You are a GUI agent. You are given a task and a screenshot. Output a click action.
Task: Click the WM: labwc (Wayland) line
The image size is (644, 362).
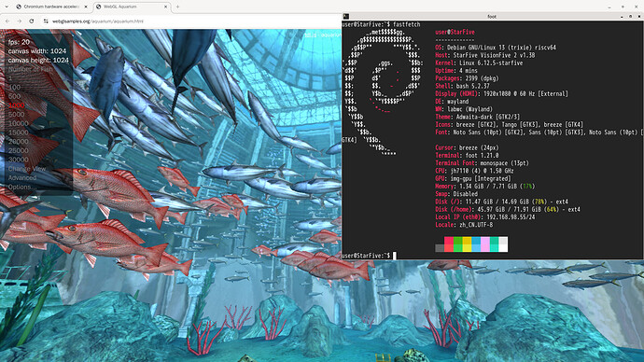[x=463, y=109]
